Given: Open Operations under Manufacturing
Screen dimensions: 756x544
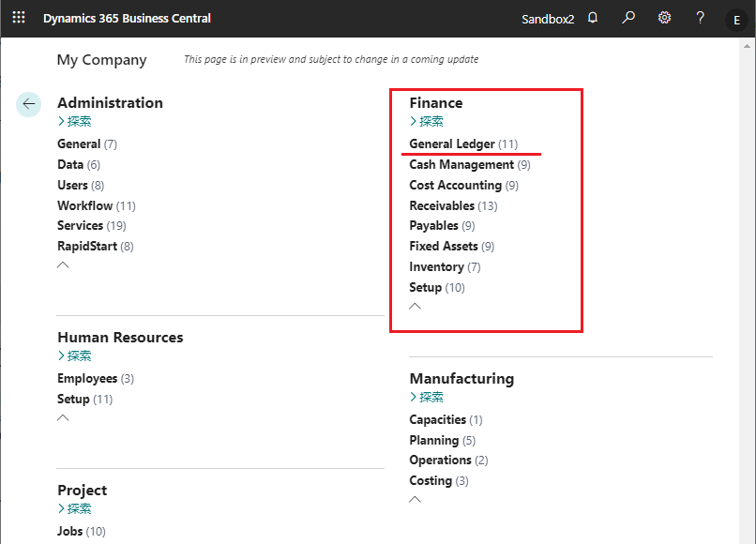Looking at the screenshot, I should pos(448,461).
